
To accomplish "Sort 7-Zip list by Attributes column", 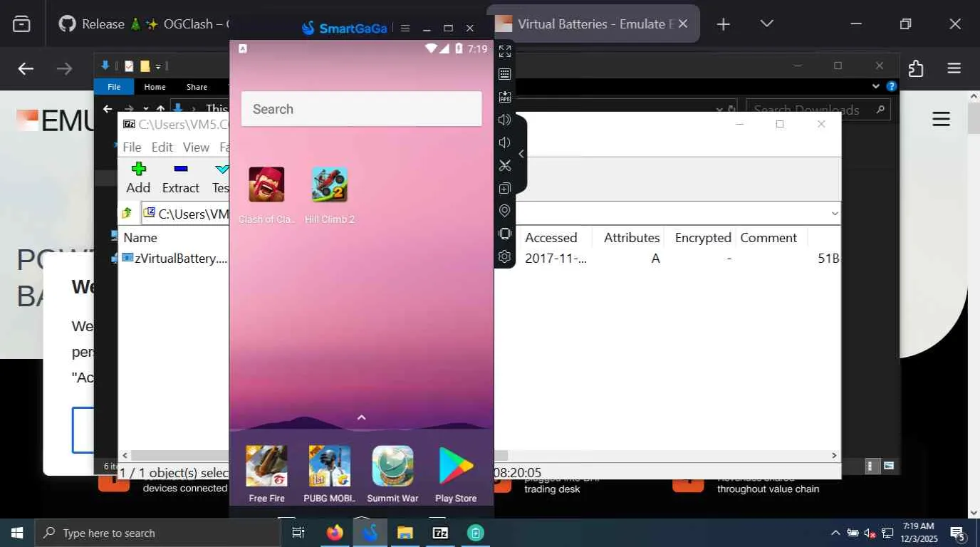I will [x=632, y=238].
